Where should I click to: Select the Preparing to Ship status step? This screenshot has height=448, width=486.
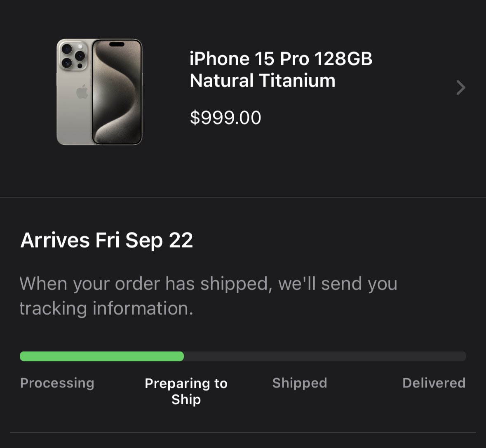[186, 391]
